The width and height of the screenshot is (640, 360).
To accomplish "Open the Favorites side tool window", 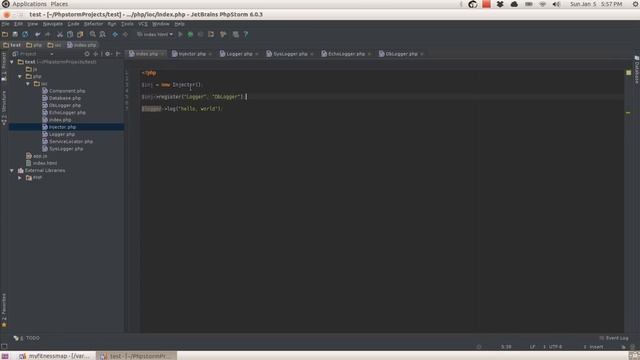I will coord(4,310).
